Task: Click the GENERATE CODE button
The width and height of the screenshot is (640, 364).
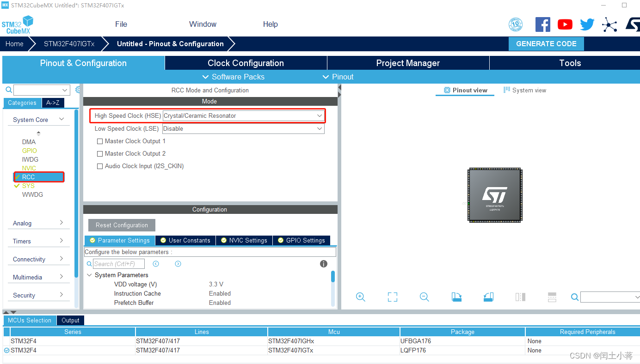Action: coord(546,44)
